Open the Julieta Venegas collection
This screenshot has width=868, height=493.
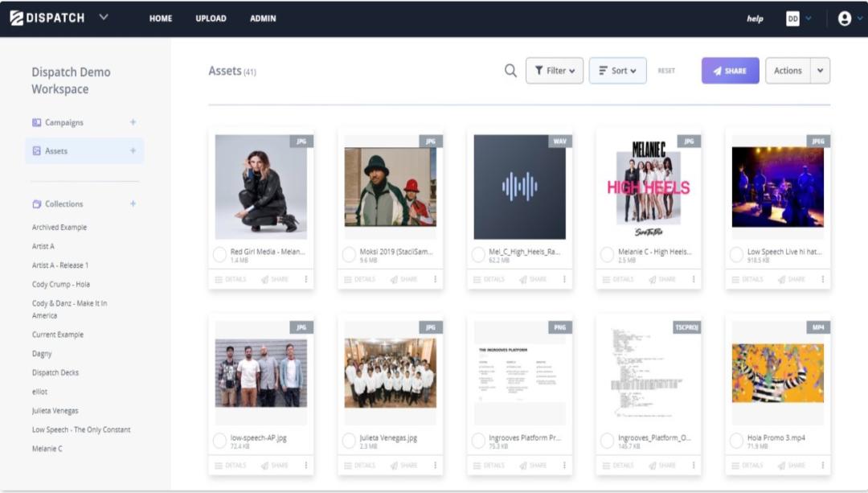tap(55, 410)
